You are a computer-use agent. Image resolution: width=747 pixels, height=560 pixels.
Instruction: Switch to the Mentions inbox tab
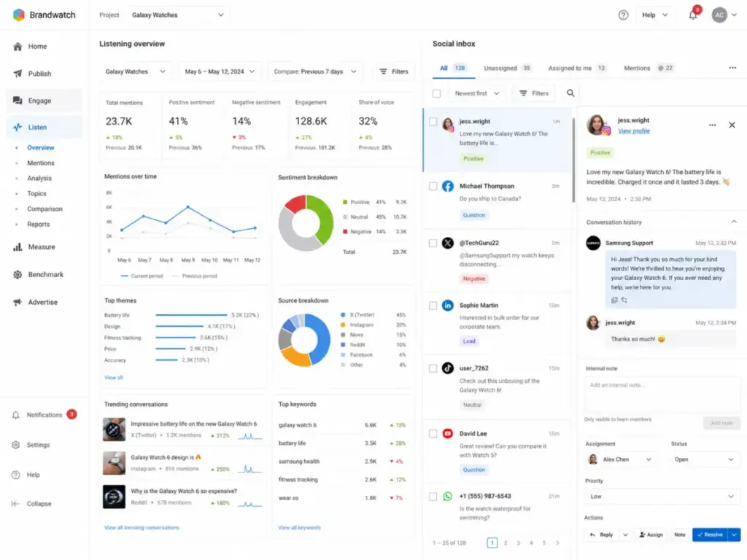[649, 68]
